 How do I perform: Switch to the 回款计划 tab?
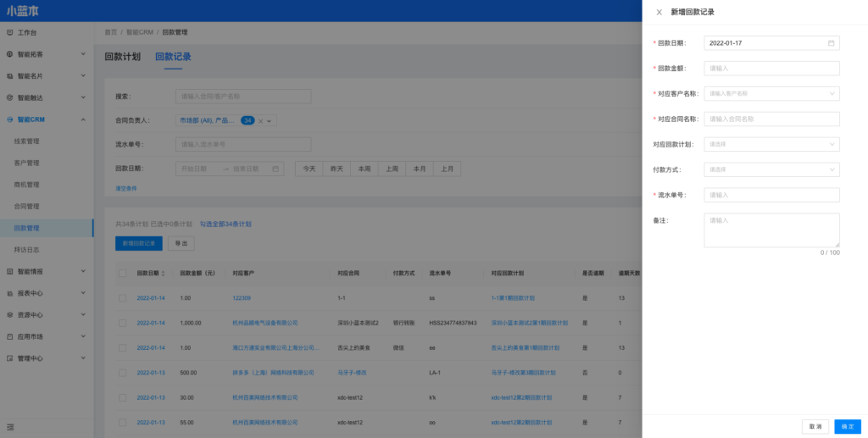[122, 57]
